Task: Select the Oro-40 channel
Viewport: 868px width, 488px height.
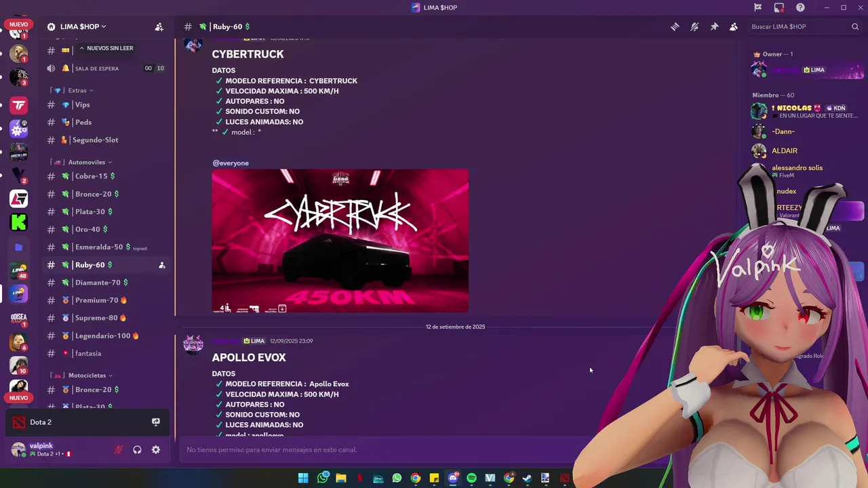Action: point(106,229)
